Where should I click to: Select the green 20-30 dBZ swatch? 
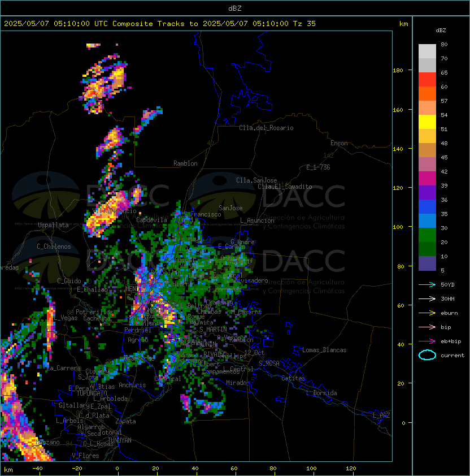[x=427, y=235]
